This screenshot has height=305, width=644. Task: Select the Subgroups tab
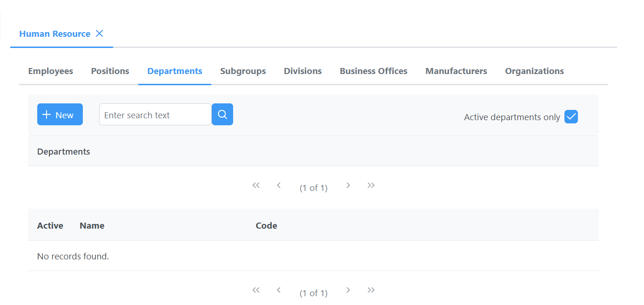tap(243, 71)
